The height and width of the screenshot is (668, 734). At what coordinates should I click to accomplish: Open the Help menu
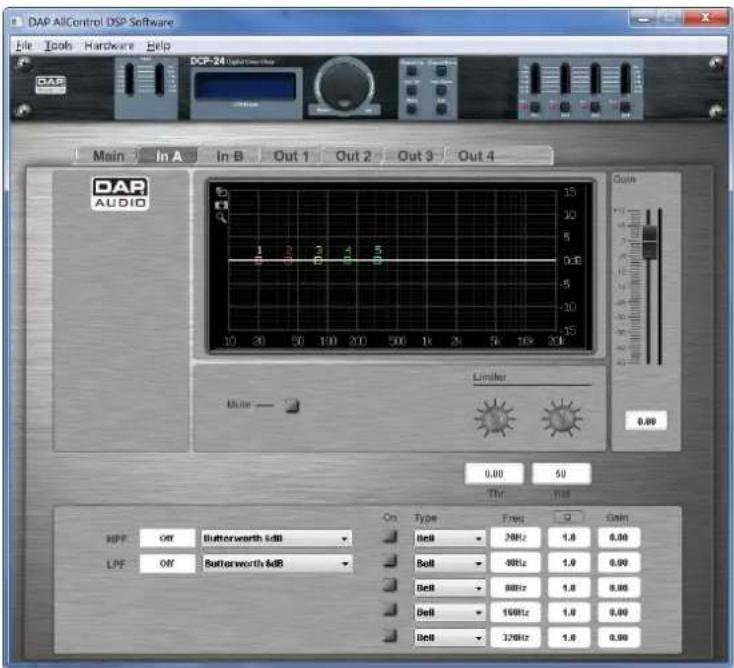158,46
